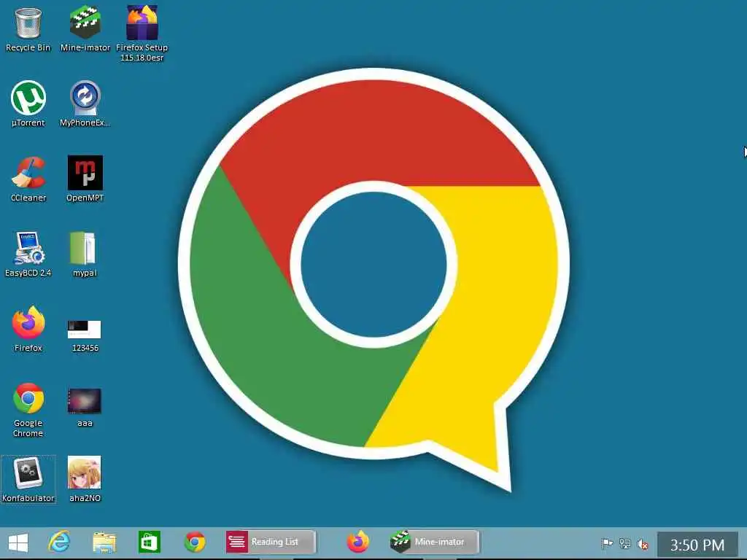Select the CCleaner desktop icon

[x=28, y=179]
